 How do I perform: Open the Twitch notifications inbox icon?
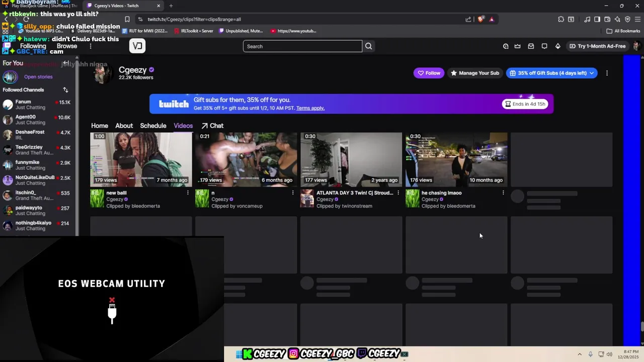point(531,46)
